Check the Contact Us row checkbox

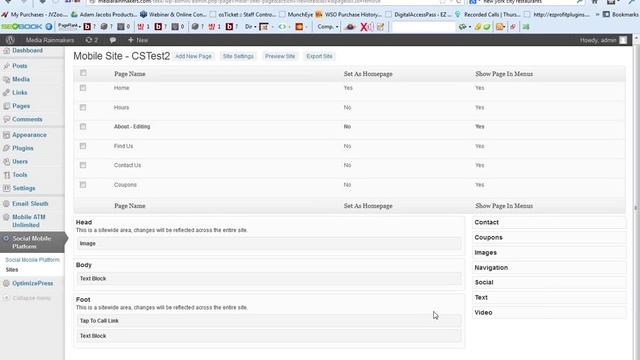[83, 165]
